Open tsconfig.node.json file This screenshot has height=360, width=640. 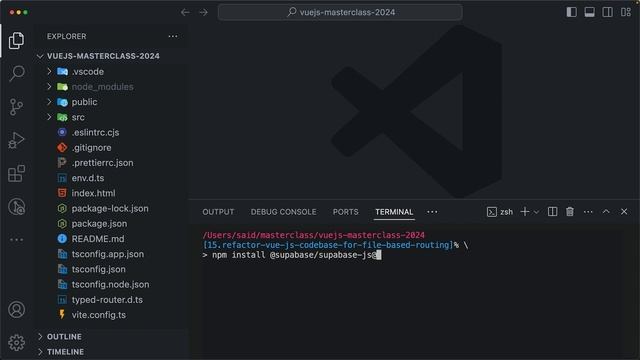click(110, 284)
